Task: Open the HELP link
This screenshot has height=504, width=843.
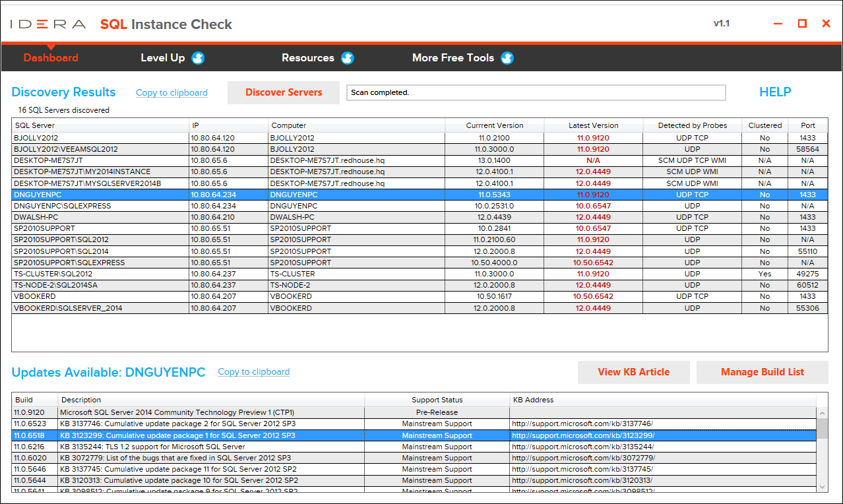Action: pos(774,92)
